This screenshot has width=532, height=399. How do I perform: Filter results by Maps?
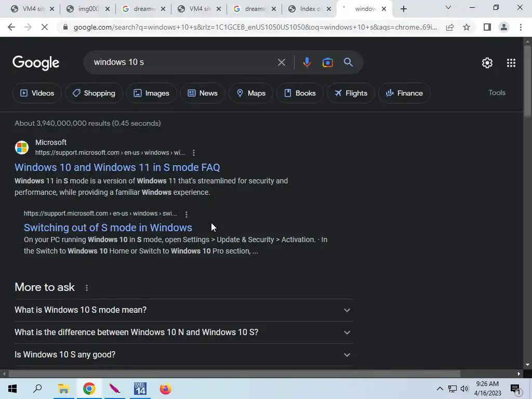click(x=251, y=93)
